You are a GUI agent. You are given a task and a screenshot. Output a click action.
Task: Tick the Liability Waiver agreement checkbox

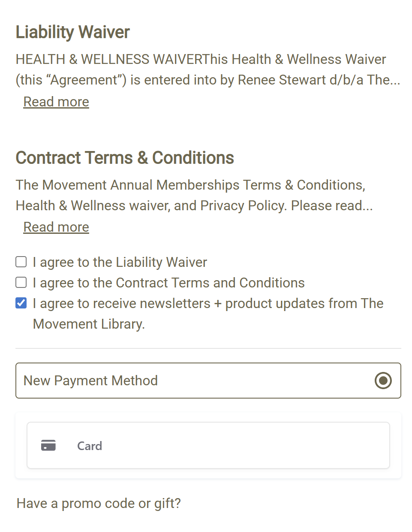[x=21, y=262]
